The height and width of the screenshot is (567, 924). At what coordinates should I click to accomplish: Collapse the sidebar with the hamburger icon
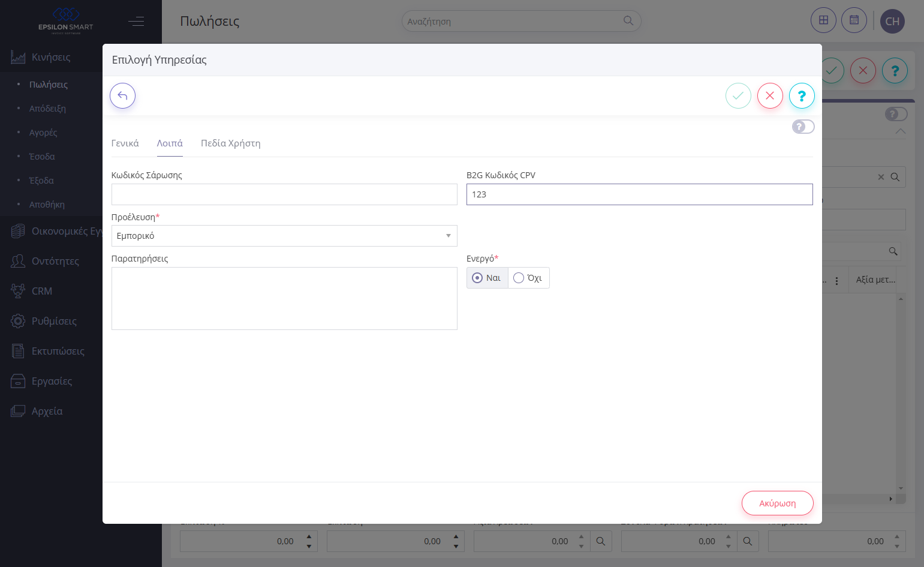point(136,22)
